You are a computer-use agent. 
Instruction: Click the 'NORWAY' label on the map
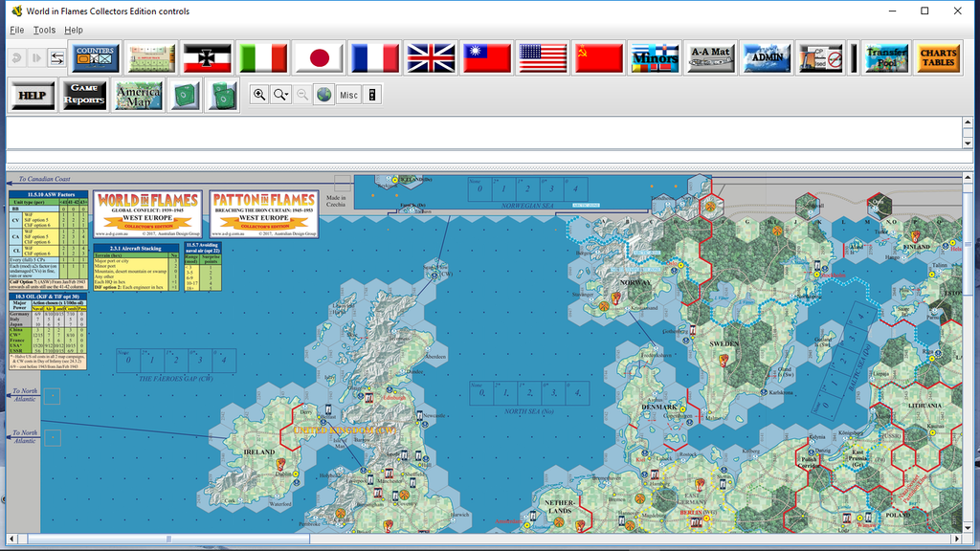tap(635, 282)
